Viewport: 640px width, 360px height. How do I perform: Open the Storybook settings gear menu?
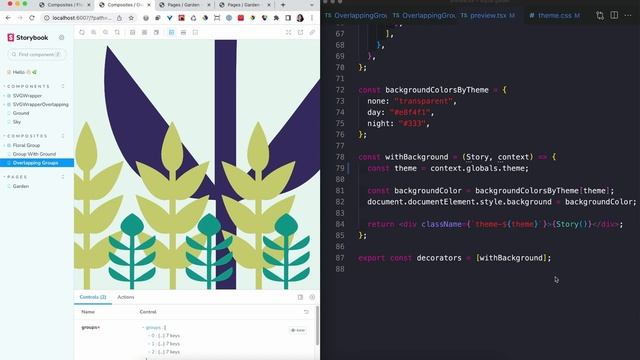coord(62,38)
